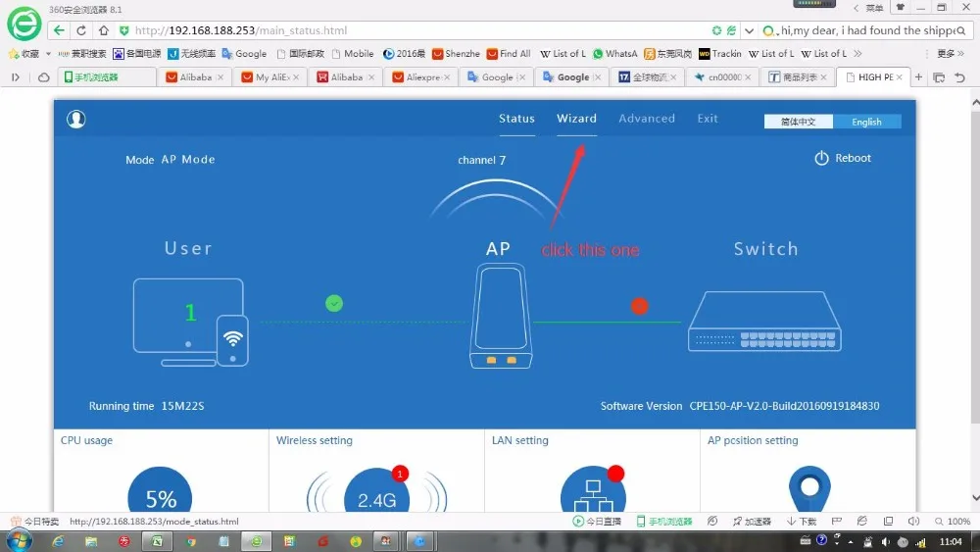Switch to the My AliEx browser tab
The image size is (980, 552).
[x=270, y=76]
